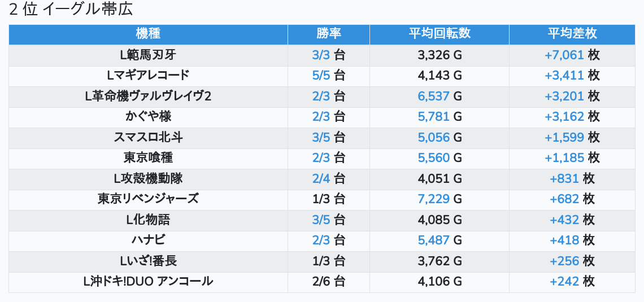Click the ハナビ machine name

[148, 240]
